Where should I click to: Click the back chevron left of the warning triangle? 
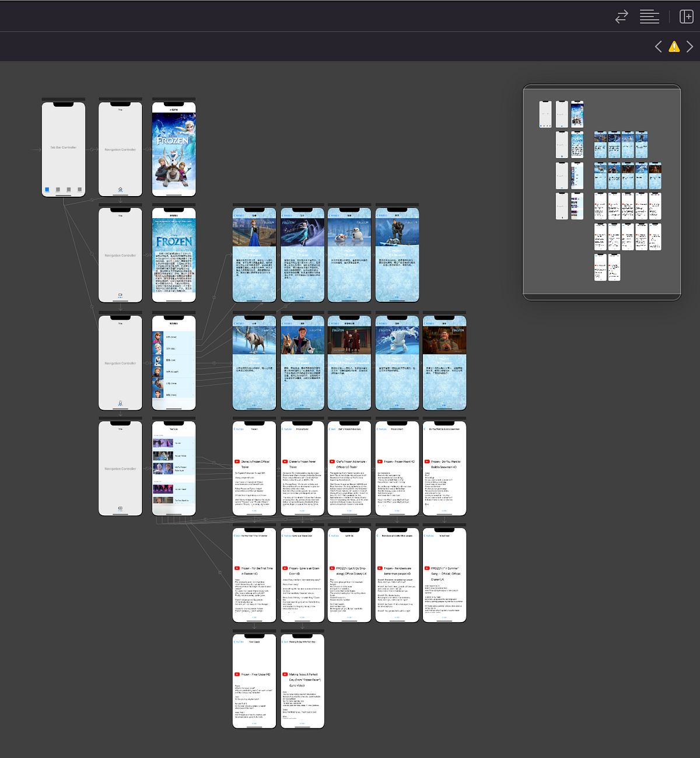pos(658,46)
